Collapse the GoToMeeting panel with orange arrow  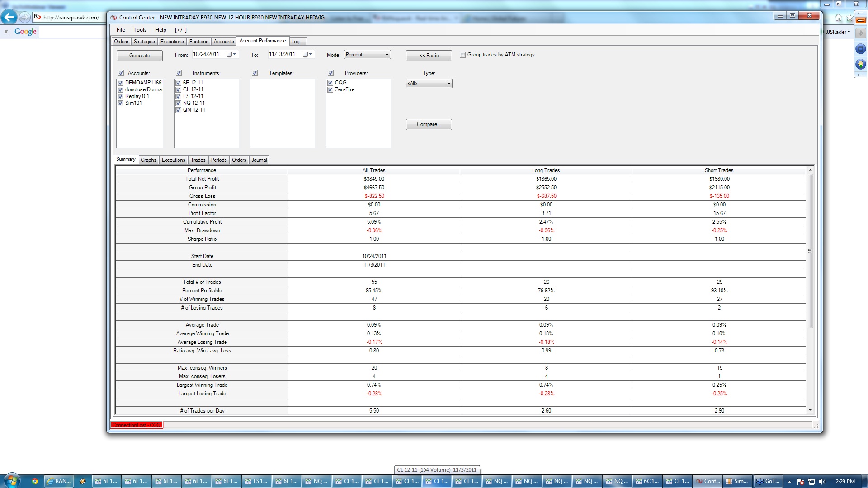pyautogui.click(x=861, y=20)
